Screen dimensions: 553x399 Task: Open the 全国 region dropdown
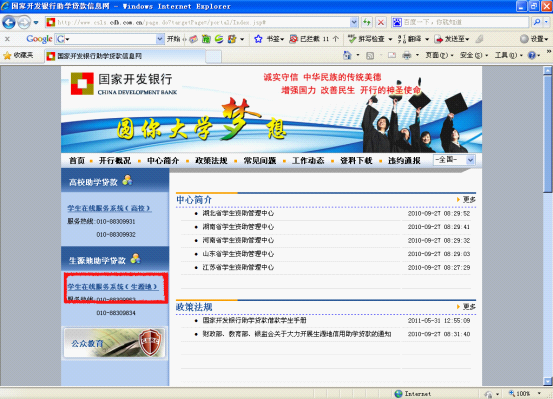(454, 160)
